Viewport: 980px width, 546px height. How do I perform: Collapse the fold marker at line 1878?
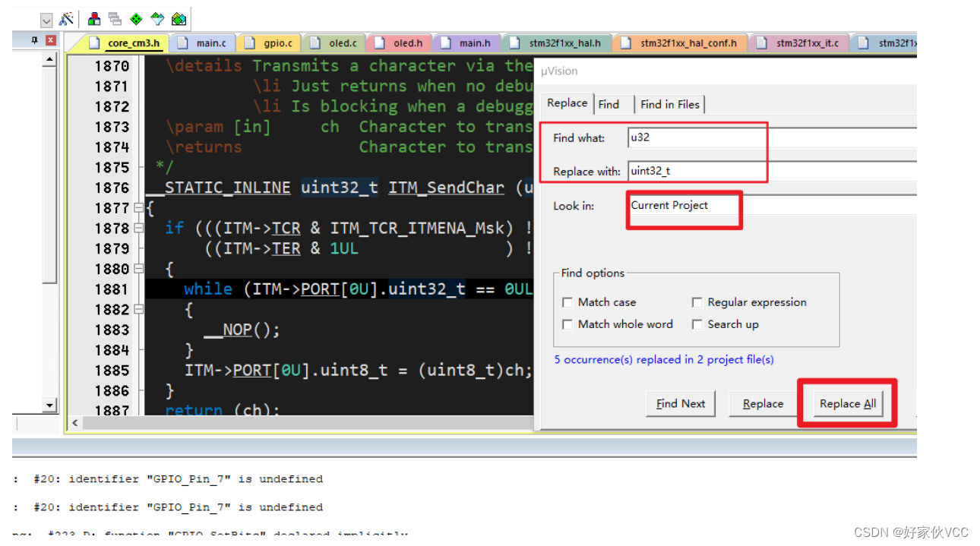[138, 228]
